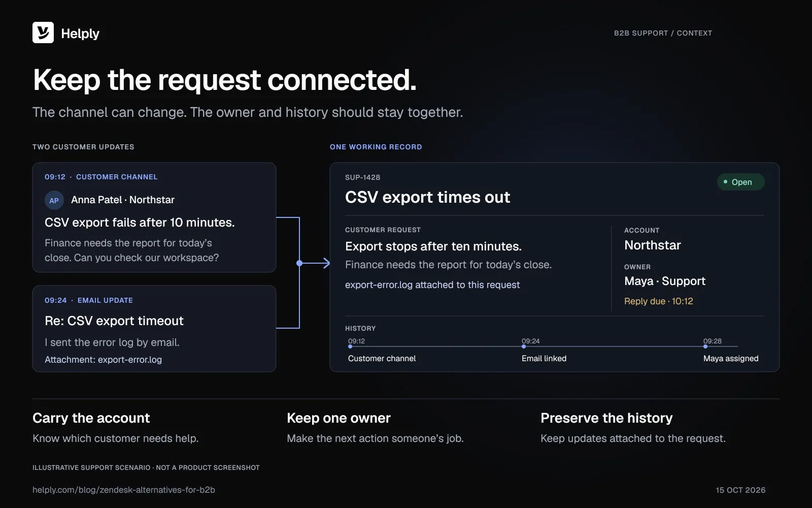The image size is (812, 508).
Task: Select the 09:24 Email linked history marker
Action: point(524,346)
